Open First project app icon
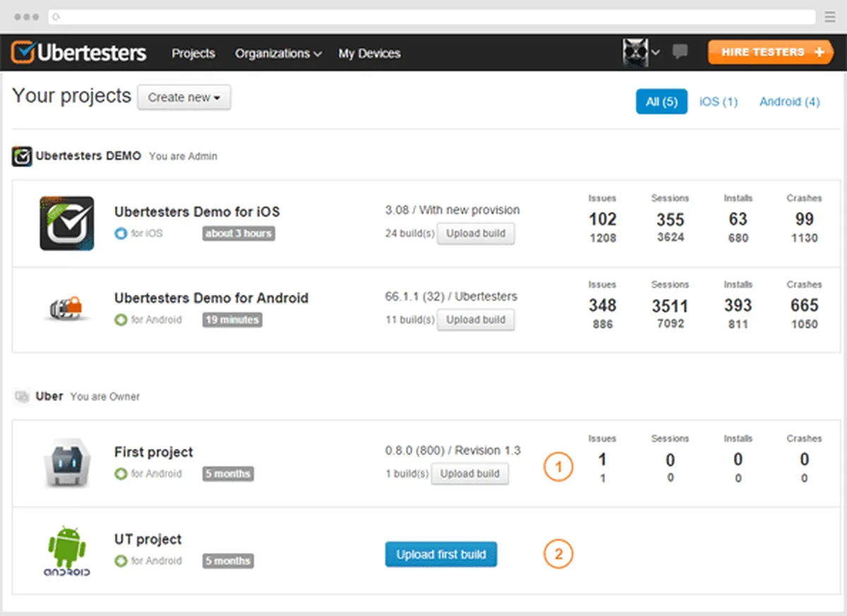The image size is (847, 616). pos(67,463)
